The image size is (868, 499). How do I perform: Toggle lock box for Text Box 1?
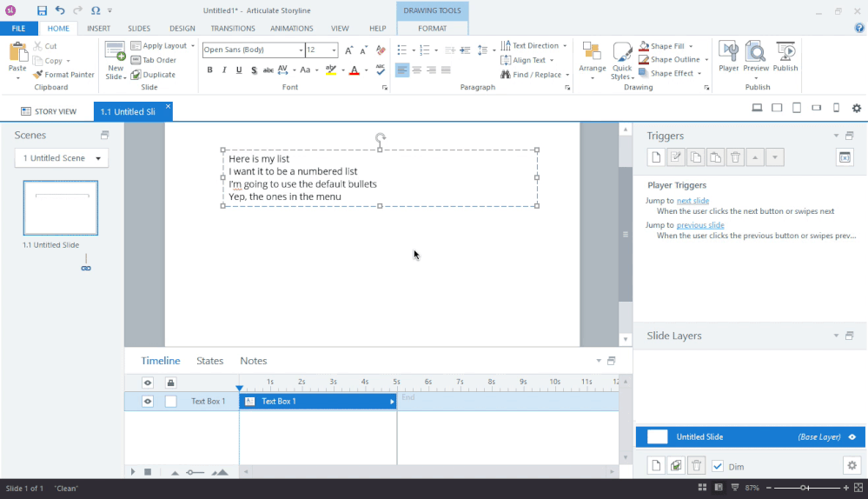[171, 402]
